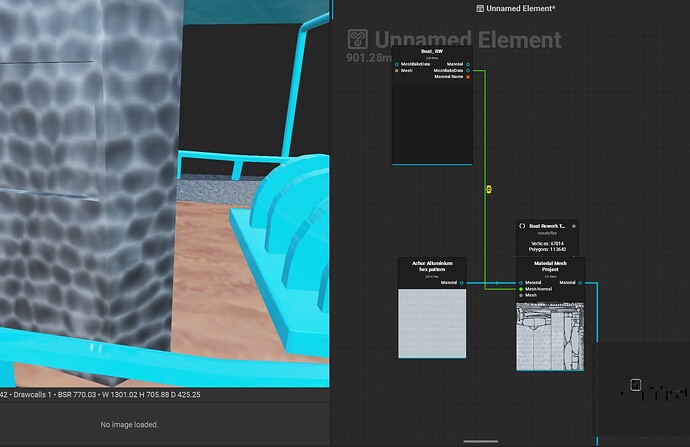Screen dimensions: 690x447
Task: Click the icon before the Unnamed Element* tab title
Action: coord(479,8)
